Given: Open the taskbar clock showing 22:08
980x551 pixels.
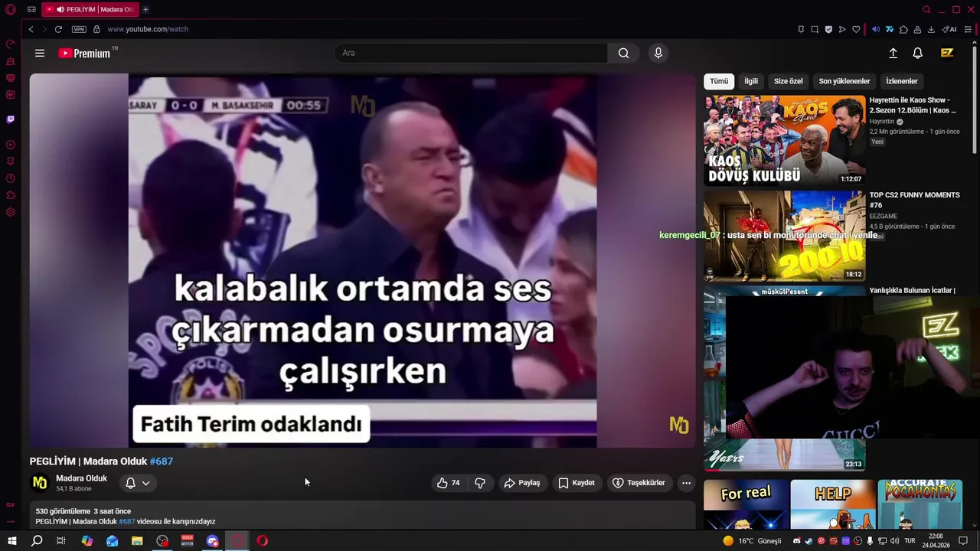Looking at the screenshot, I should (936, 541).
